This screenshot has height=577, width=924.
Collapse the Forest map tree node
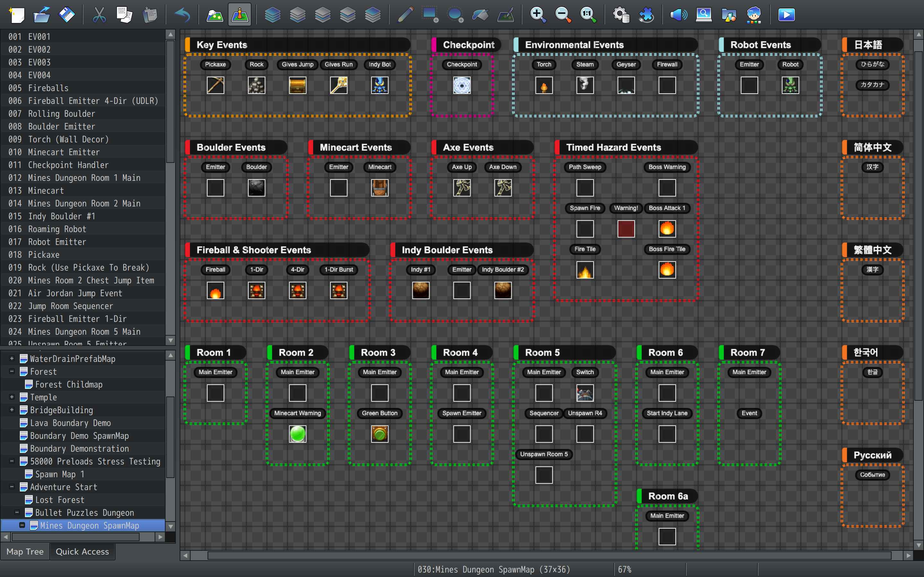click(12, 371)
